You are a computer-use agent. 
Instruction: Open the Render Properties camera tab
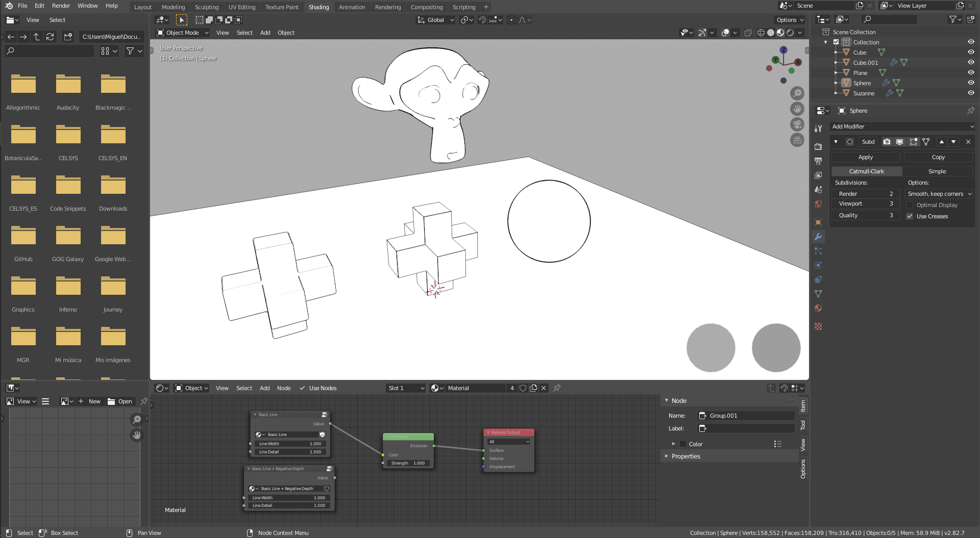point(818,147)
